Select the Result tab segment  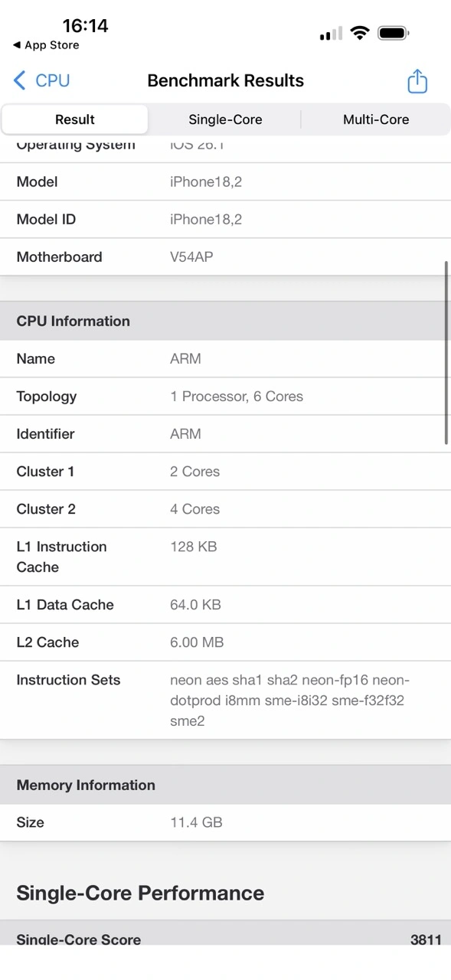(74, 119)
